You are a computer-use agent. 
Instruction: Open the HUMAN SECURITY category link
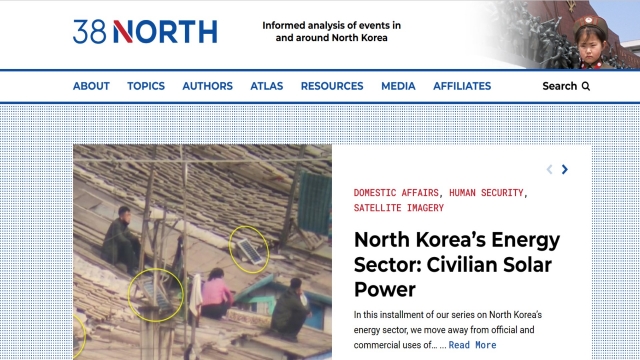coord(486,193)
